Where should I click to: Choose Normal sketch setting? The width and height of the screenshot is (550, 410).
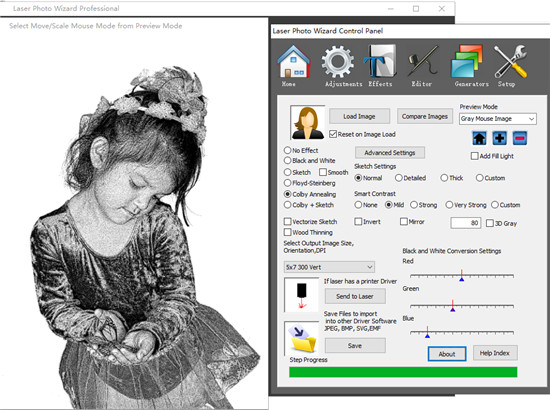coord(358,178)
